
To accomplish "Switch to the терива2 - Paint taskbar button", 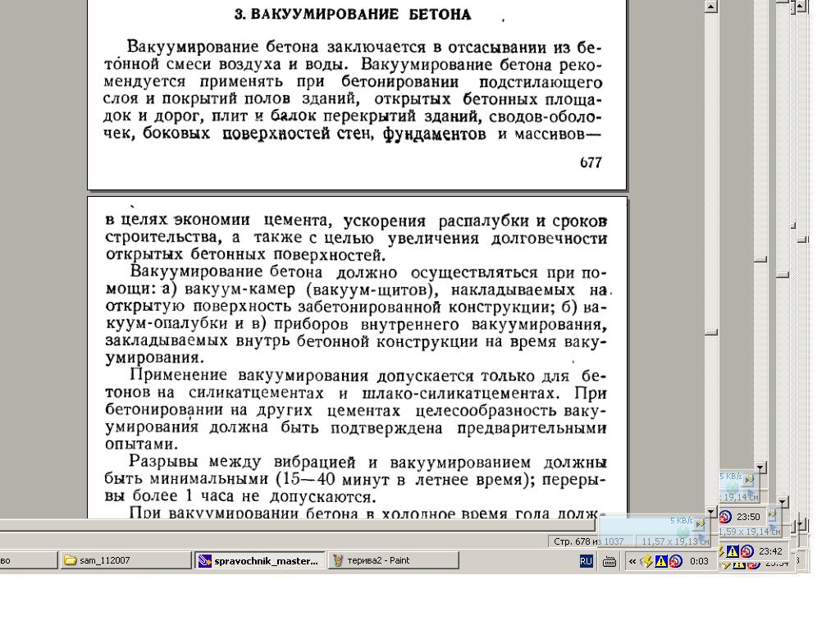I will [393, 560].
